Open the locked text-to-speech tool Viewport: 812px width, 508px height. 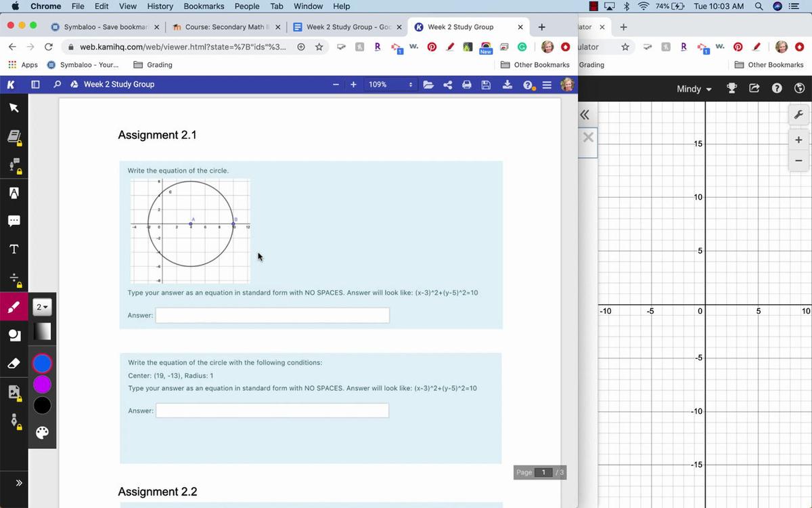(x=14, y=165)
